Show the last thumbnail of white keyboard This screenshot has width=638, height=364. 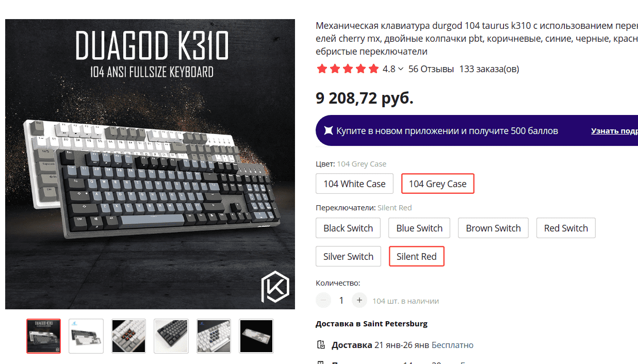coord(256,336)
